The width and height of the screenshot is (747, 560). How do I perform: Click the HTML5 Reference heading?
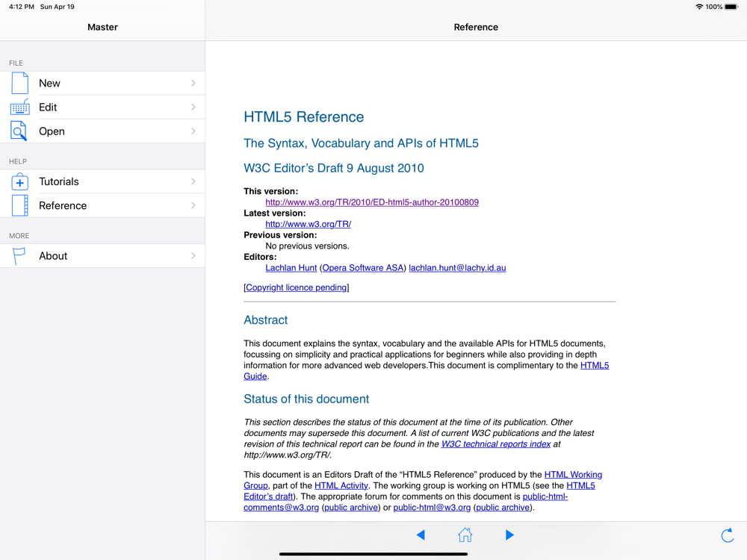click(x=304, y=116)
